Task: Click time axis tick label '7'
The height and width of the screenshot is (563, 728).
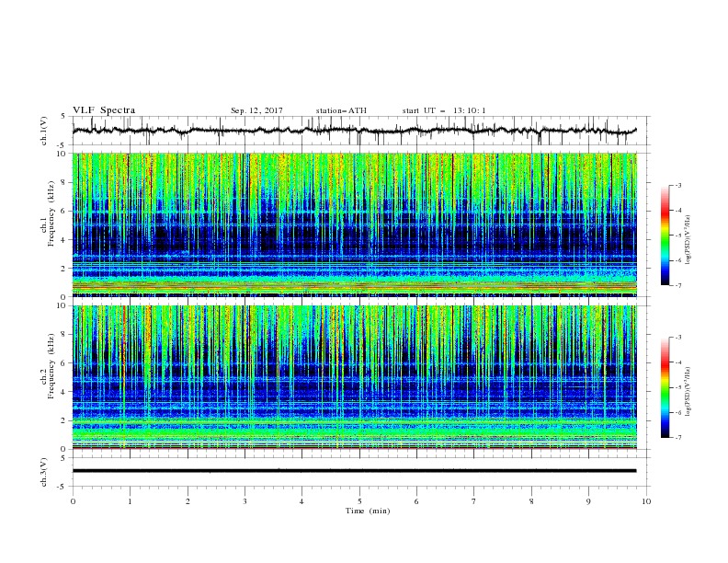Action: click(474, 501)
